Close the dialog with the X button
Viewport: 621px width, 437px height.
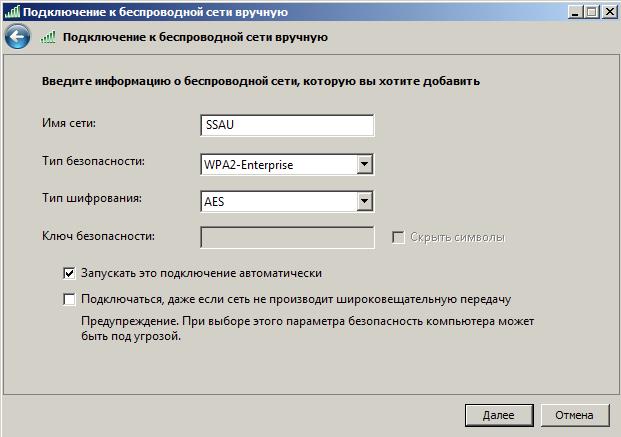[610, 12]
